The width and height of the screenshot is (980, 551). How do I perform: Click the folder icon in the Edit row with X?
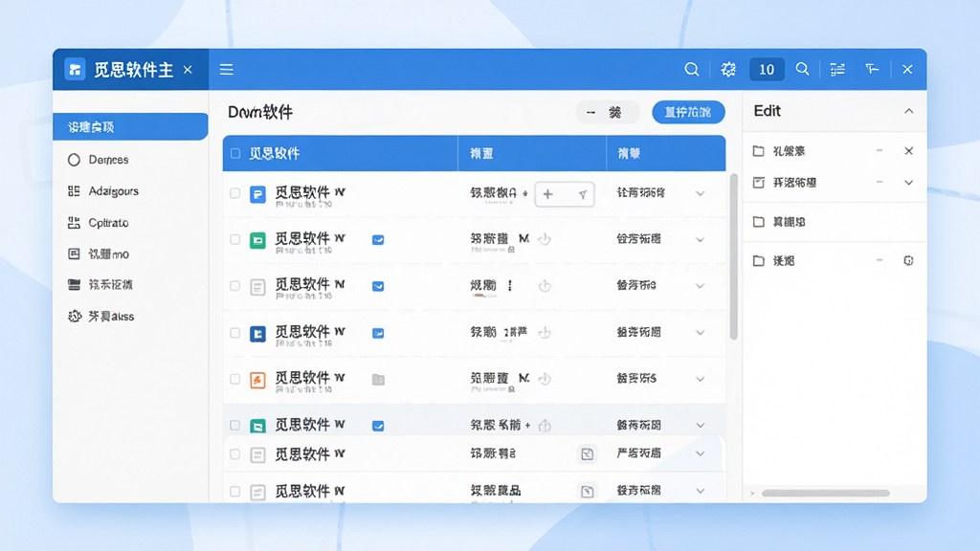[759, 150]
